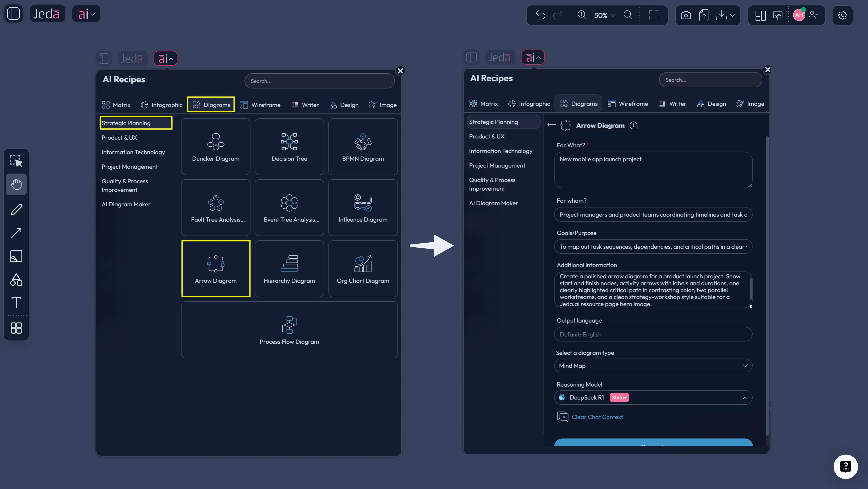This screenshot has width=868, height=489.
Task: Select the text tool
Action: tap(16, 302)
